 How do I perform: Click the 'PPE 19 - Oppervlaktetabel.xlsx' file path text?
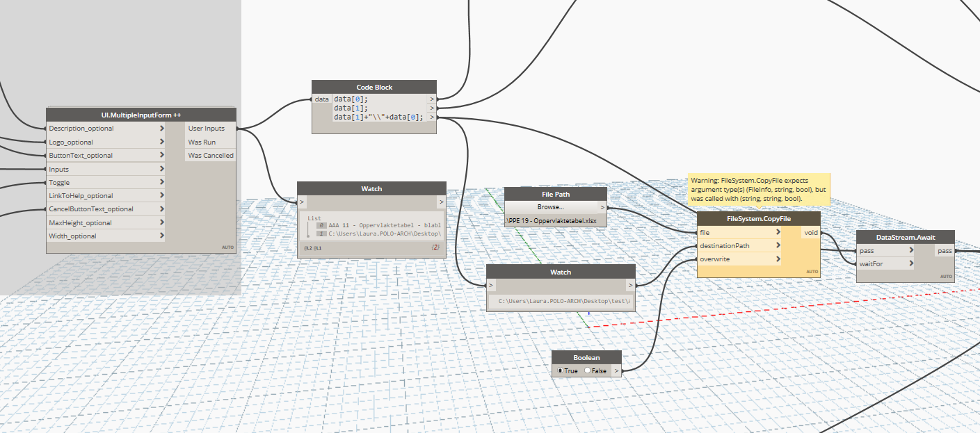tap(551, 221)
